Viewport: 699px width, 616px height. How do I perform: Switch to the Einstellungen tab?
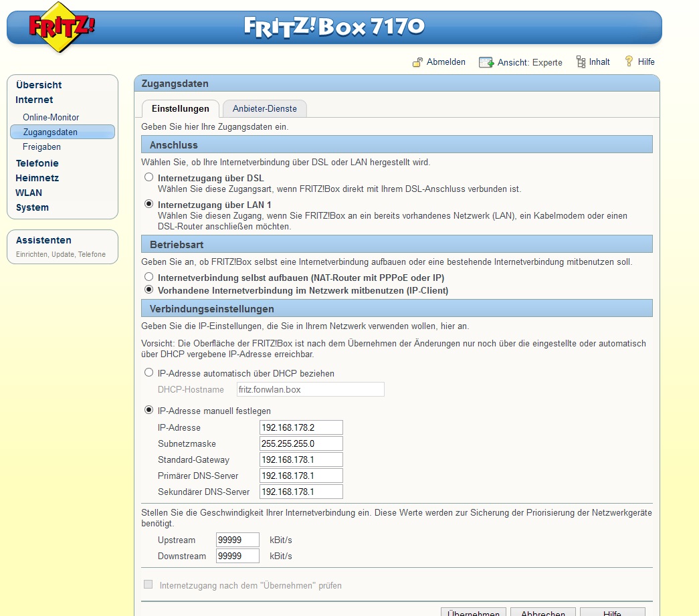pyautogui.click(x=180, y=109)
